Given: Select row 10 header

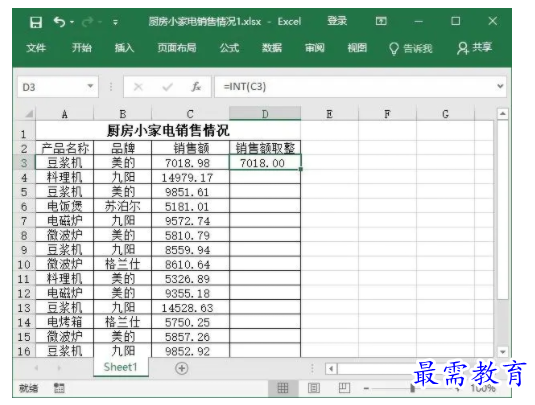Looking at the screenshot, I should (x=24, y=264).
